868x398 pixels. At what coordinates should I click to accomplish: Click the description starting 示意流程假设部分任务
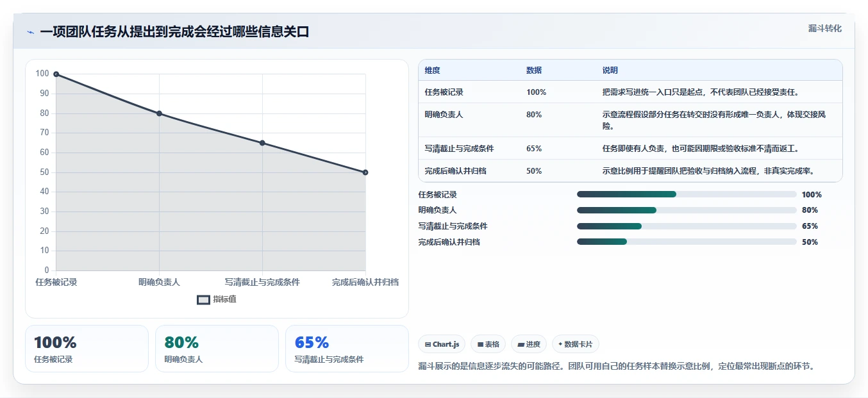[x=714, y=120]
